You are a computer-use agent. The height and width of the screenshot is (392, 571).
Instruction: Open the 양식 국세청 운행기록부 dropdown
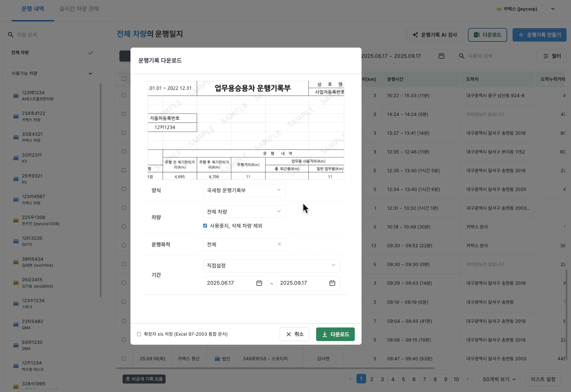pyautogui.click(x=244, y=190)
